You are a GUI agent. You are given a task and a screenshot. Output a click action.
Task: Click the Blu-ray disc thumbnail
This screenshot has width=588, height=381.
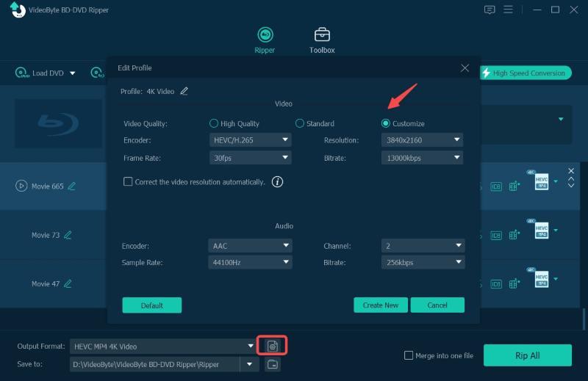pyautogui.click(x=59, y=123)
